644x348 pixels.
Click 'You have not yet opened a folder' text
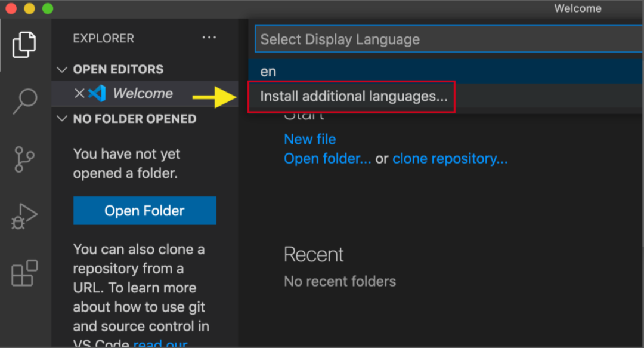click(126, 164)
